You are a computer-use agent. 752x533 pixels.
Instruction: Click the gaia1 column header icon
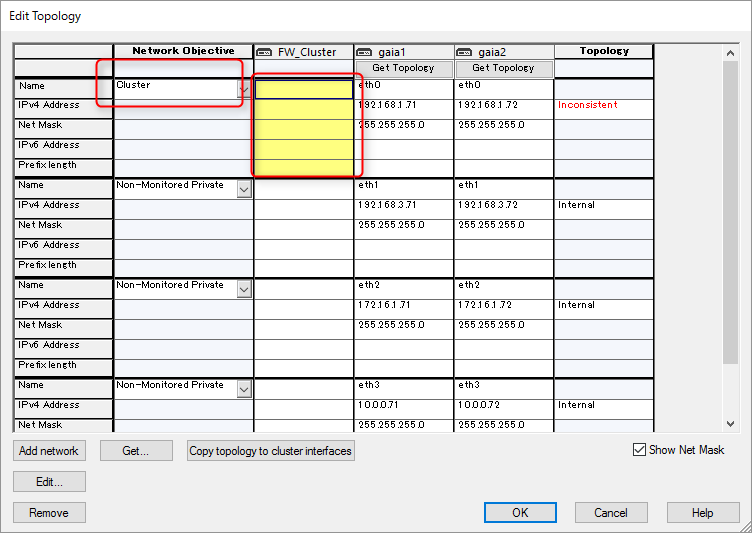pyautogui.click(x=364, y=52)
